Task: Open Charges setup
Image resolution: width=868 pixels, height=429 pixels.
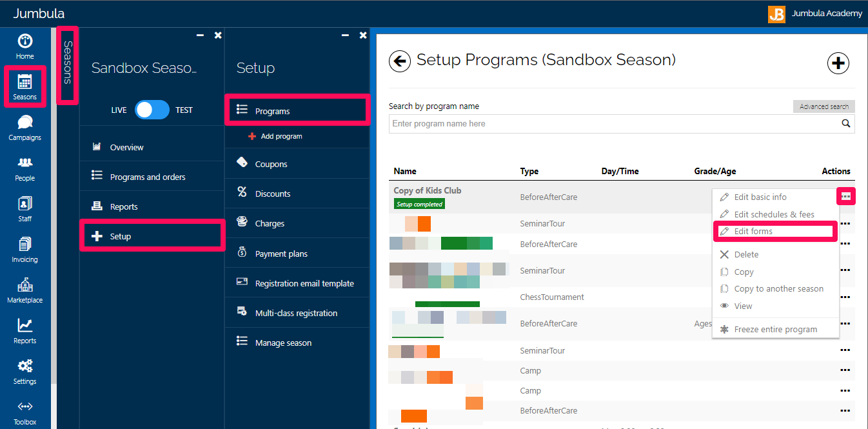Action: click(297, 223)
